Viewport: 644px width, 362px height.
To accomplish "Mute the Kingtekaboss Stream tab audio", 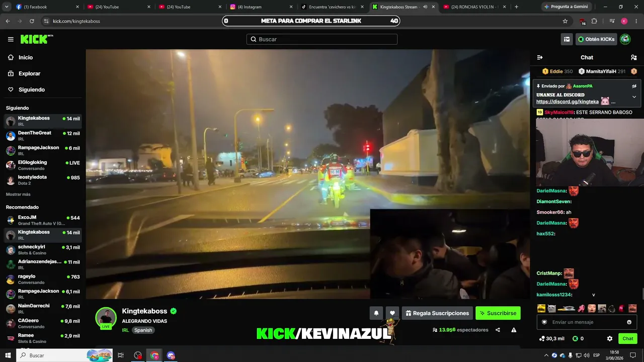I will (425, 7).
